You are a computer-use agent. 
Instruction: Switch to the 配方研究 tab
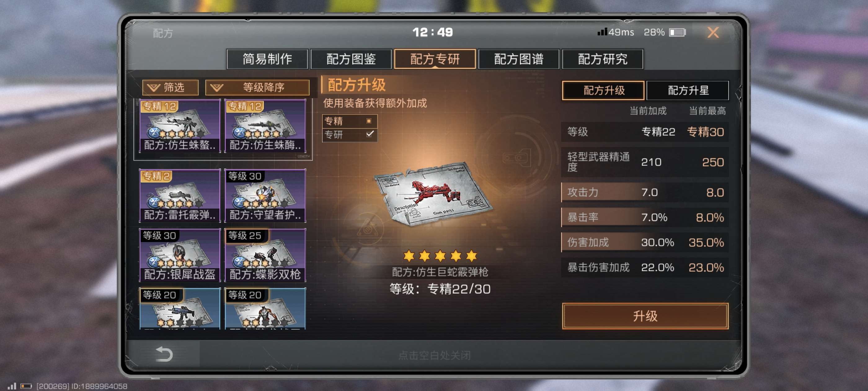pos(602,59)
